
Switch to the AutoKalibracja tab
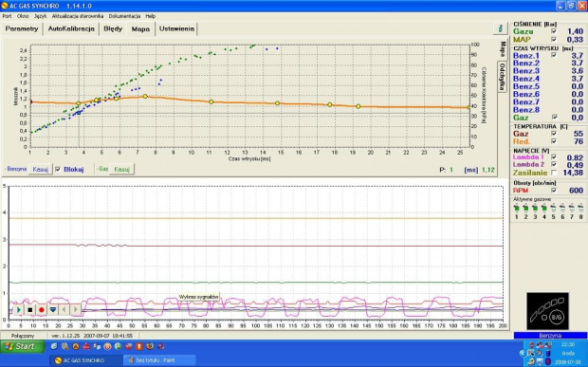tap(71, 28)
